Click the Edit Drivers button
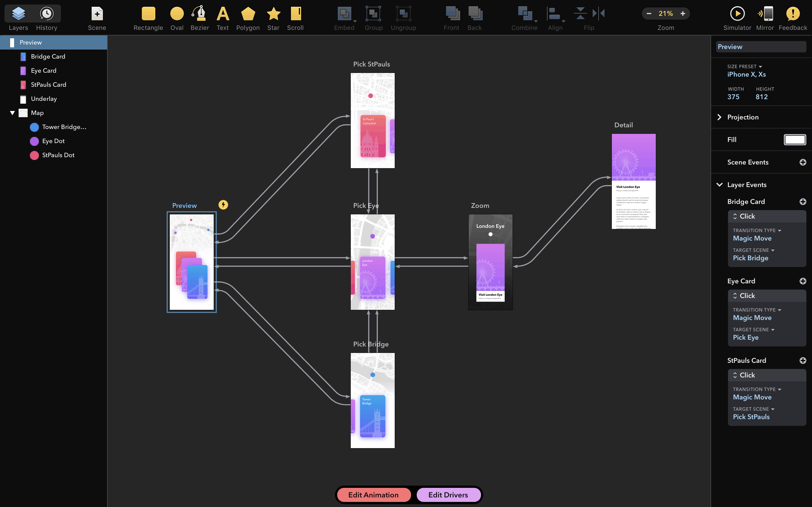The width and height of the screenshot is (812, 507). coord(448,495)
